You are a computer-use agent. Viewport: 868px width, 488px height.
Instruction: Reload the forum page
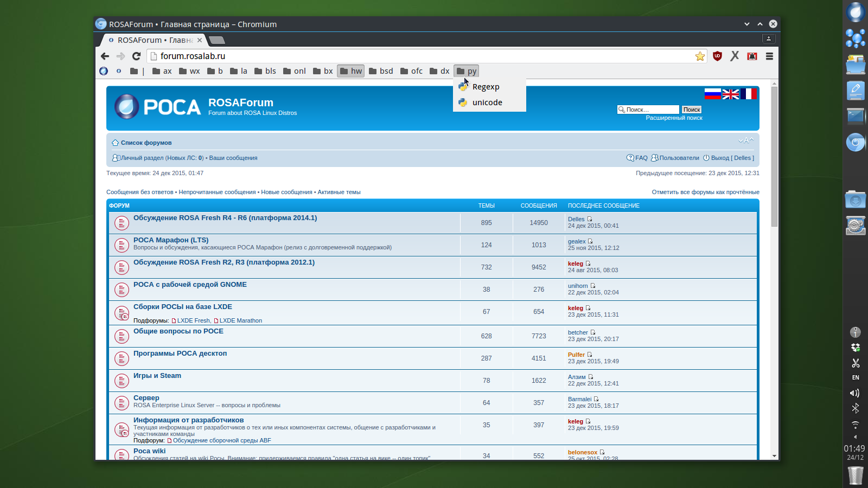(x=137, y=56)
